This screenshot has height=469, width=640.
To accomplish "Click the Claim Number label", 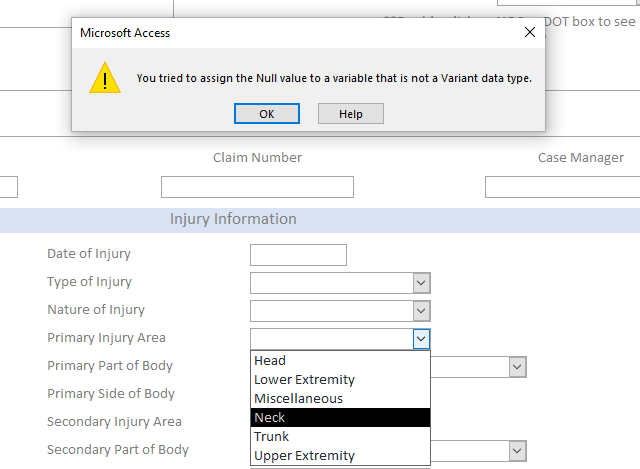I will [x=257, y=158].
